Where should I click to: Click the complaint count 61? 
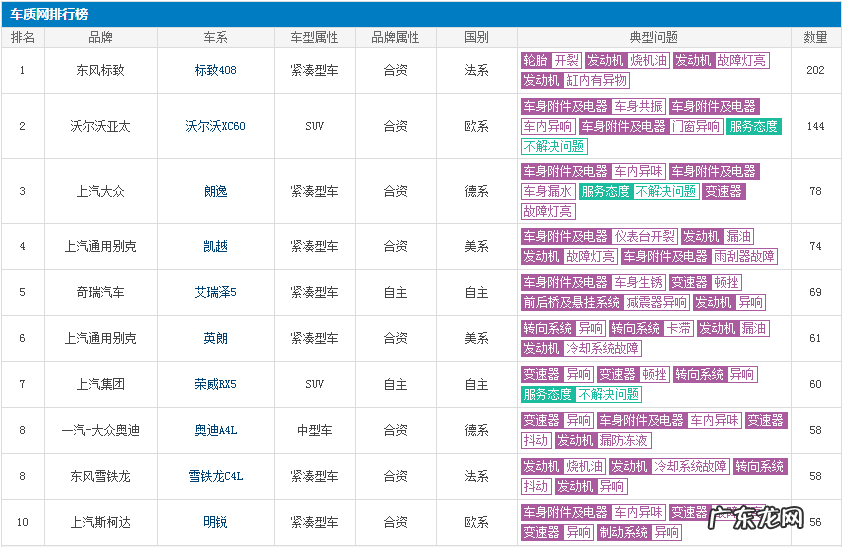pos(815,339)
